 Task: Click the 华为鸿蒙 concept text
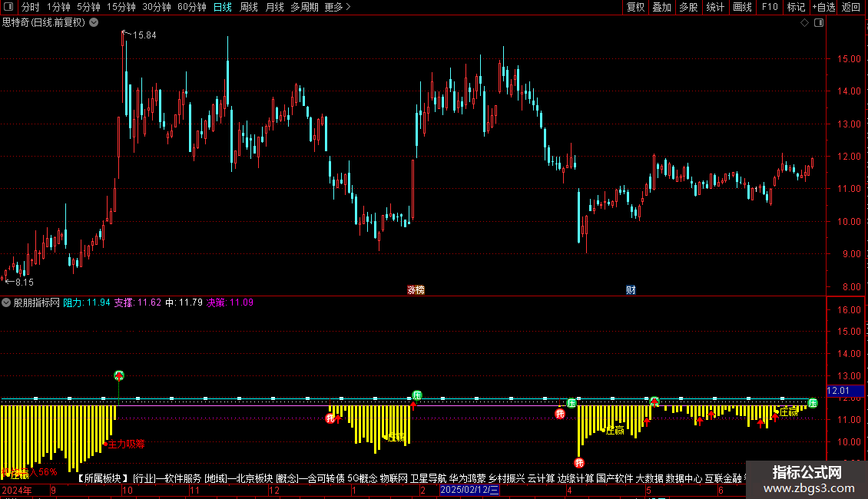click(467, 478)
